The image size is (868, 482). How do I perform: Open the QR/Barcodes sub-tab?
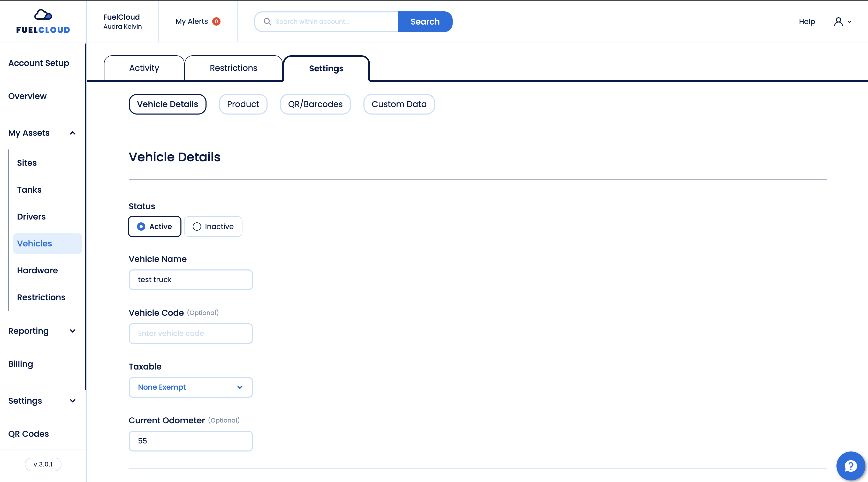[x=315, y=104]
